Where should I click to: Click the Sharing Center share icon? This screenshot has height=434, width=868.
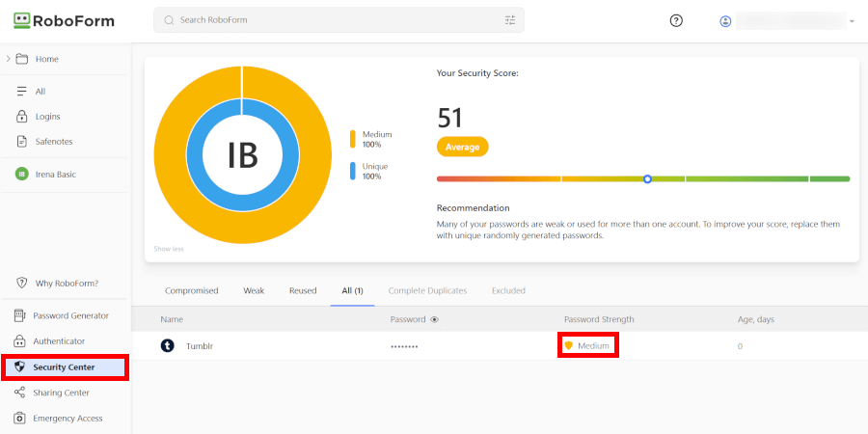click(x=19, y=393)
